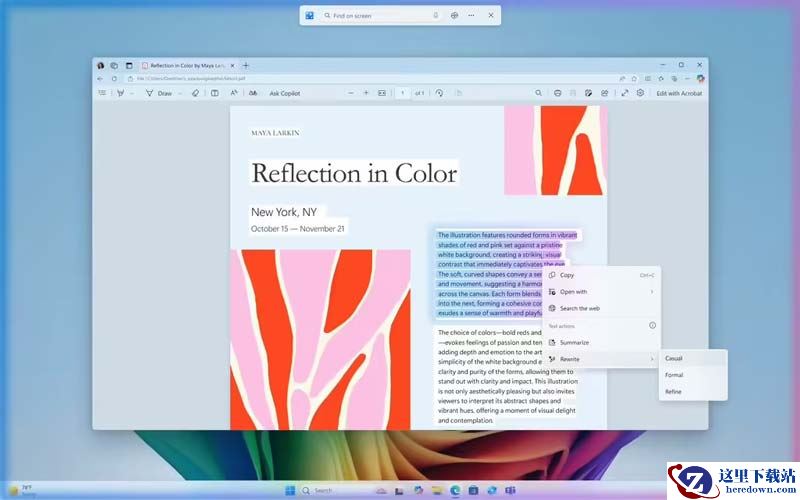The image size is (800, 500).
Task: Zoom out the PDF
Action: 351,93
